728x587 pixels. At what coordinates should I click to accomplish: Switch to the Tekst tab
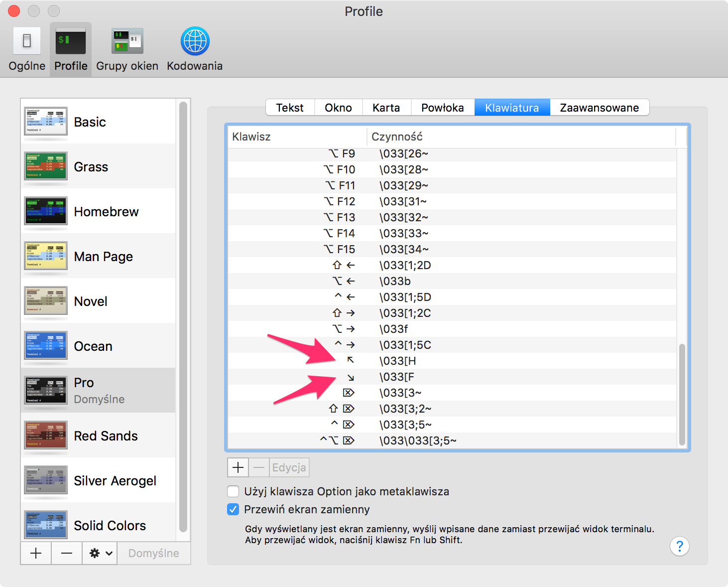click(290, 108)
